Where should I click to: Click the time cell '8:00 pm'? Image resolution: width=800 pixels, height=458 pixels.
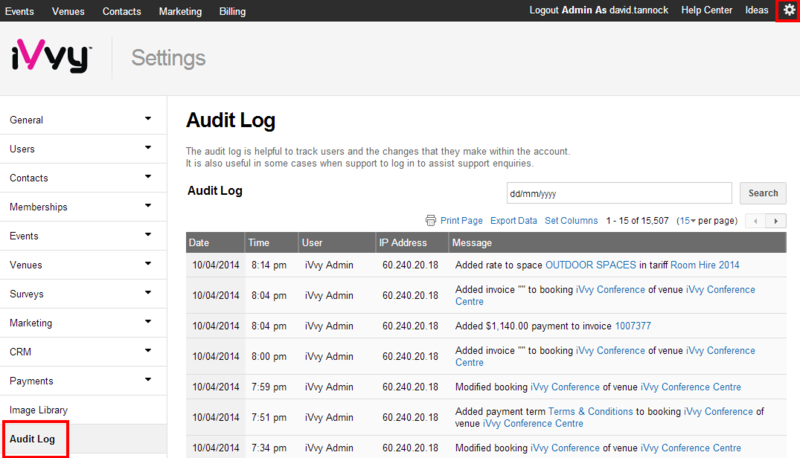[269, 357]
